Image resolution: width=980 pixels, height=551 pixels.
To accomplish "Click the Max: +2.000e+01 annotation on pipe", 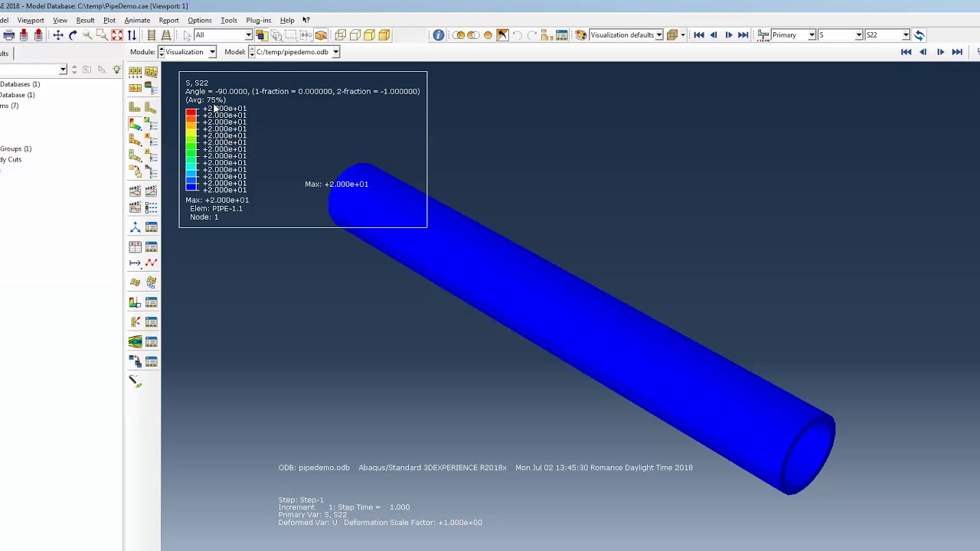I will [336, 184].
